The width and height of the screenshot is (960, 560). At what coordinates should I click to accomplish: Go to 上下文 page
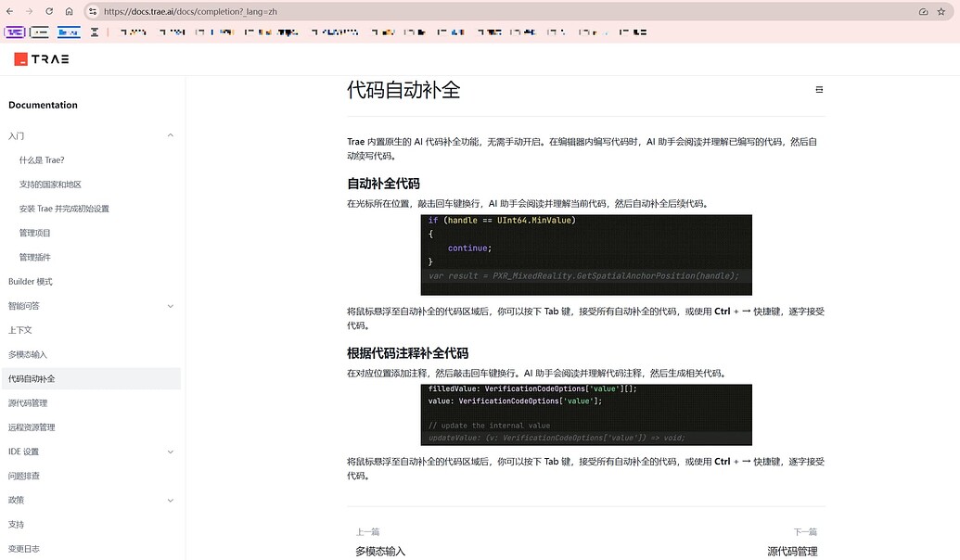click(20, 330)
